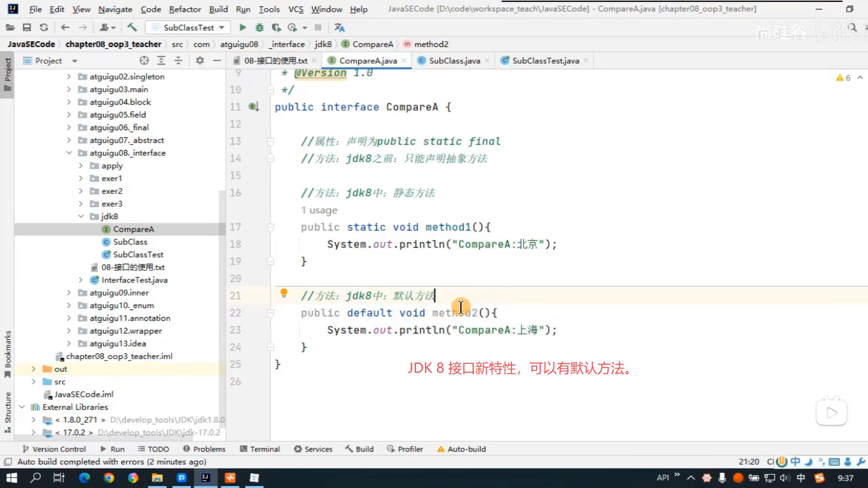Click the green Run button in toolbar
Viewport: 868px width, 488px height.
[x=243, y=28]
